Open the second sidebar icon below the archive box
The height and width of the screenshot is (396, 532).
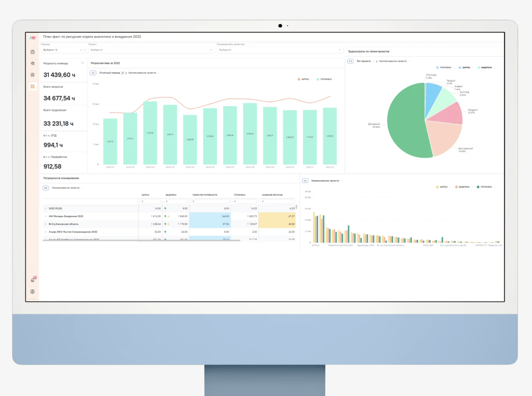tap(33, 63)
